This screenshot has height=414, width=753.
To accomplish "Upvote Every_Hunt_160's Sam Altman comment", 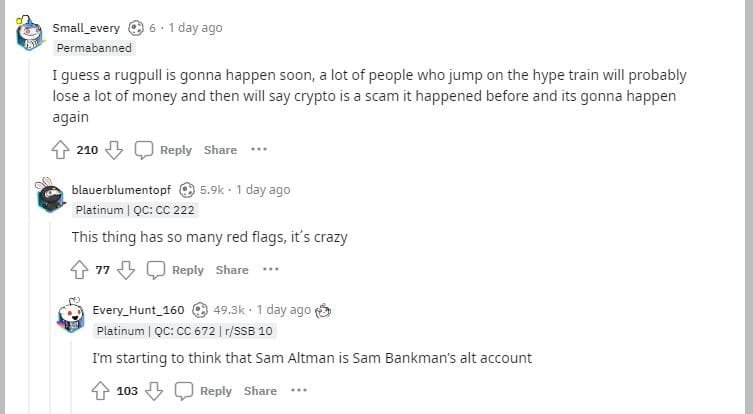I will (x=100, y=391).
